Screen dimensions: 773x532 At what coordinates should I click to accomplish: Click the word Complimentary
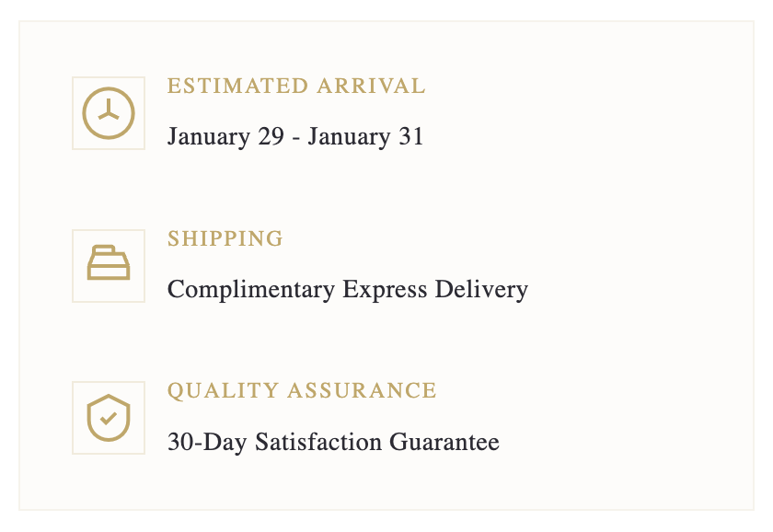pos(251,291)
